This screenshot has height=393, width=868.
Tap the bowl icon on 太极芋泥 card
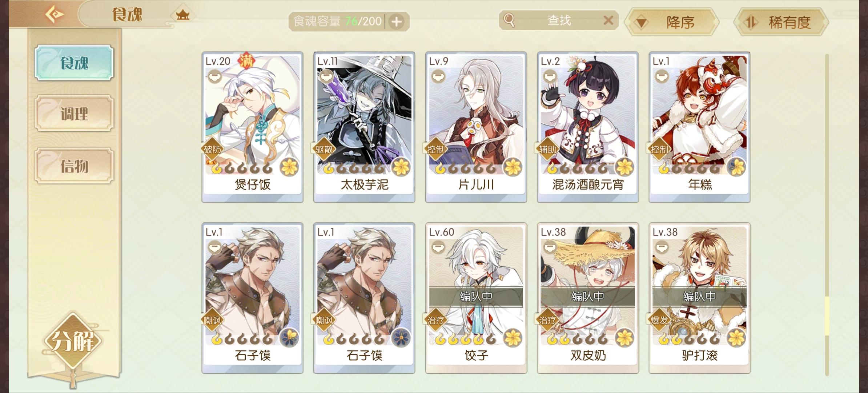pyautogui.click(x=326, y=76)
